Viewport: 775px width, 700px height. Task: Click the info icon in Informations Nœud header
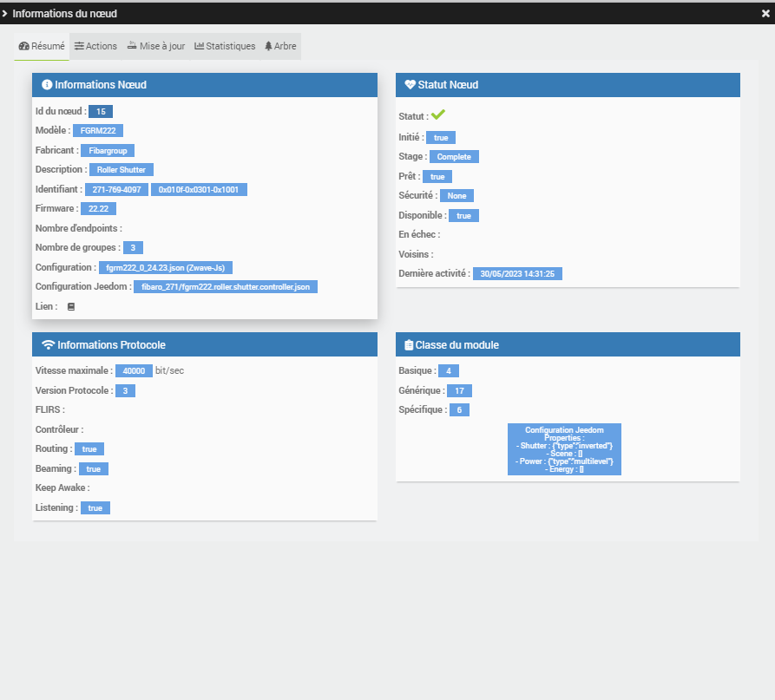[x=47, y=85]
